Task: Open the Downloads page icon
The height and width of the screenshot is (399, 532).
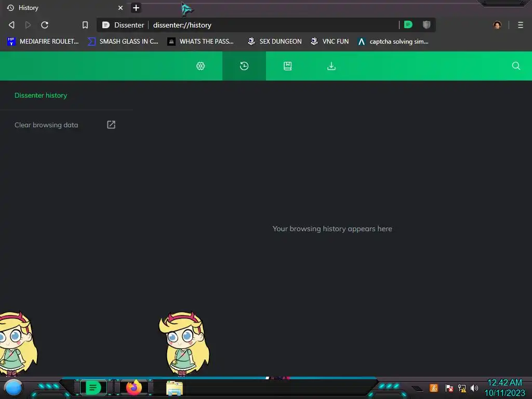Action: tap(331, 66)
